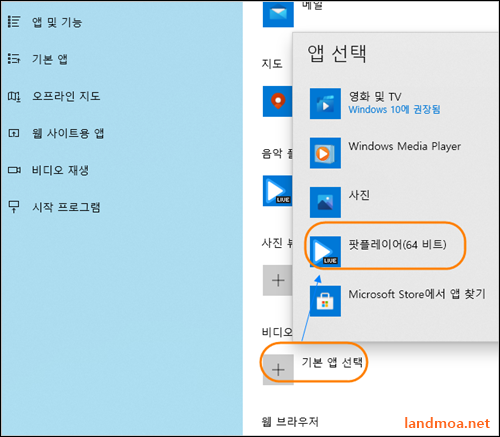Click Microsoft Store에서 앱 찾기 link

coord(417,294)
